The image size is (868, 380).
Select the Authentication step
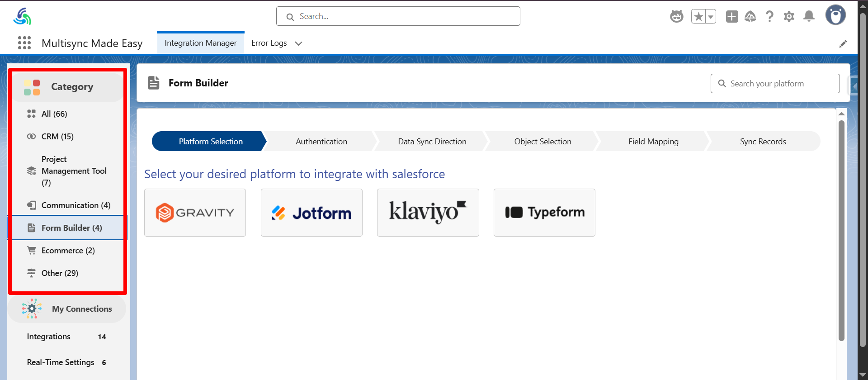tap(321, 142)
